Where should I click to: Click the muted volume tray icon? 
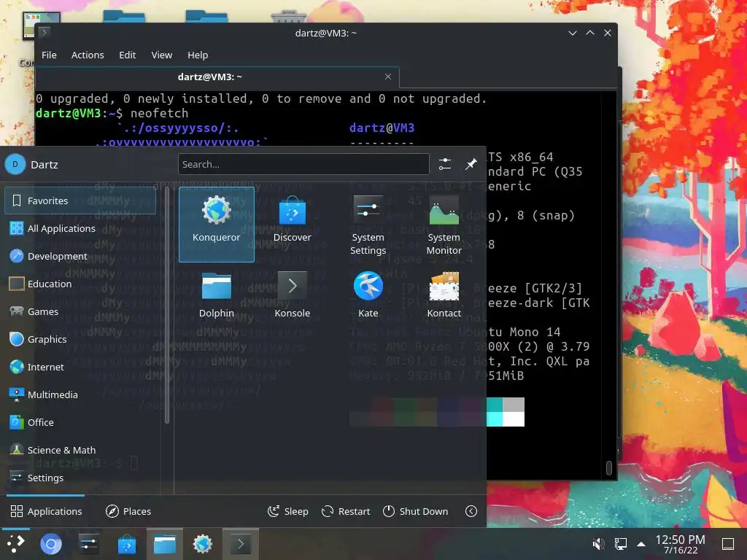(x=598, y=544)
